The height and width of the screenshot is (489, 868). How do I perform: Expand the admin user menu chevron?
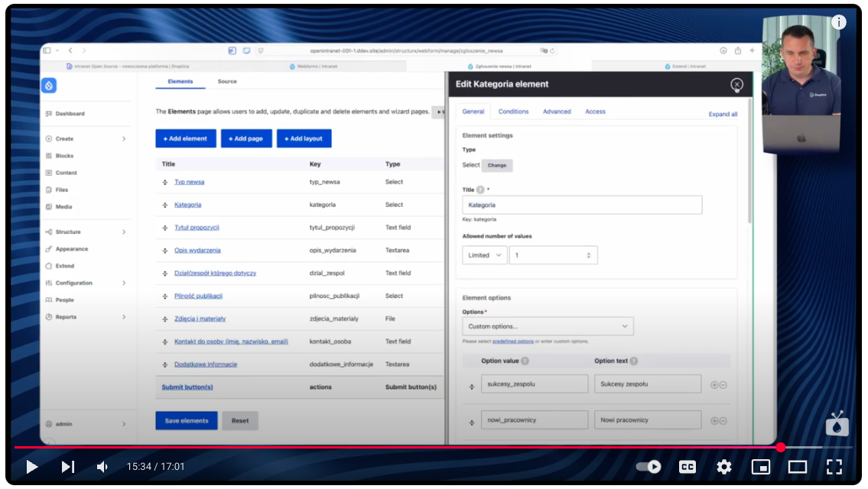click(x=124, y=424)
